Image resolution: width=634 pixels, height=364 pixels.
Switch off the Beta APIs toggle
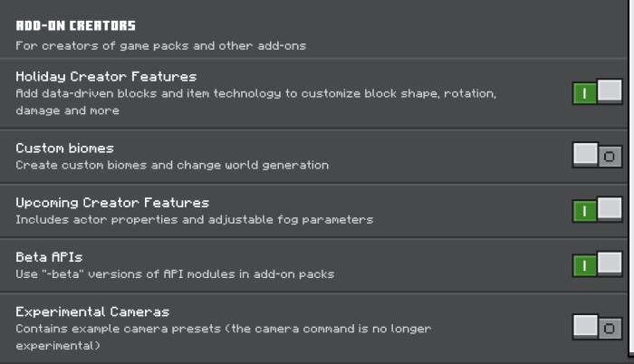coord(597,264)
